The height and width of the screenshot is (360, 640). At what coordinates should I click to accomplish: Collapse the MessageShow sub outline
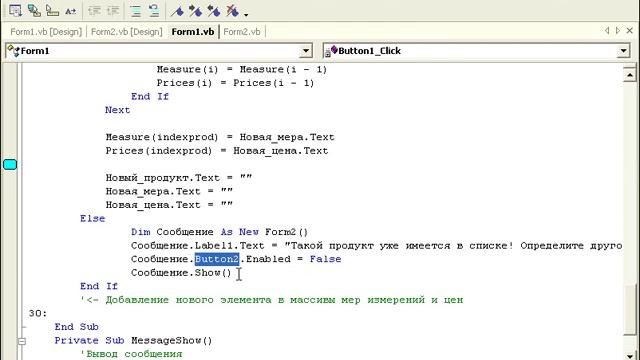coord(22,341)
